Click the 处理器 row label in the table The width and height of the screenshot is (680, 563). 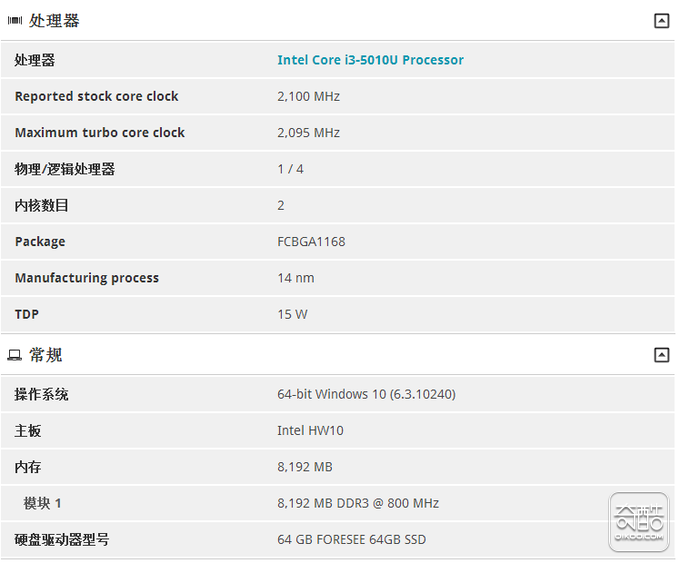tap(35, 60)
